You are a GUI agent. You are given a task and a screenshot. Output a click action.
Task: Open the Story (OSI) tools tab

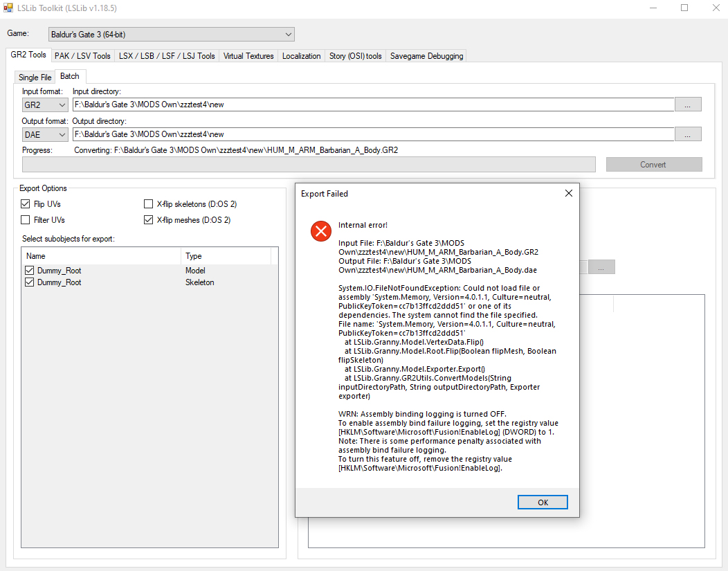[355, 55]
